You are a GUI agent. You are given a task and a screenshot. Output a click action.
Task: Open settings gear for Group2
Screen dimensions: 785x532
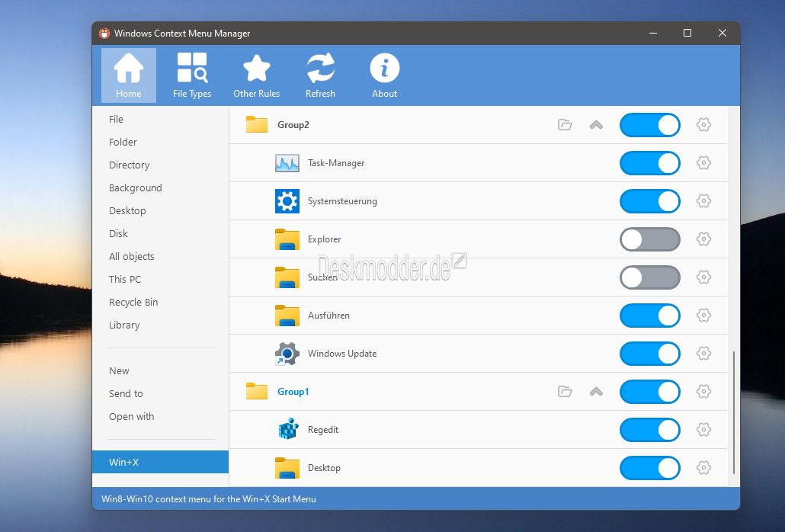(x=704, y=125)
